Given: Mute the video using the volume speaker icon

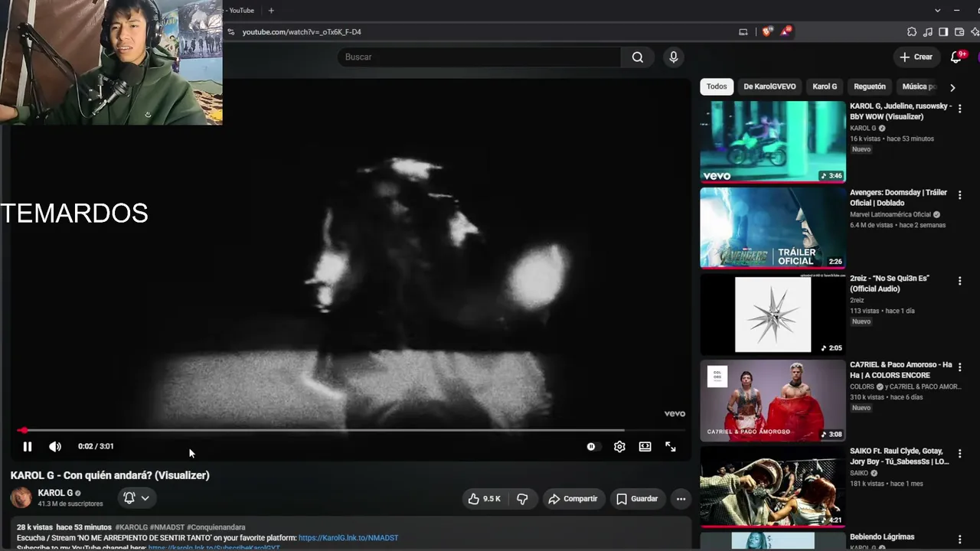Looking at the screenshot, I should pyautogui.click(x=55, y=447).
